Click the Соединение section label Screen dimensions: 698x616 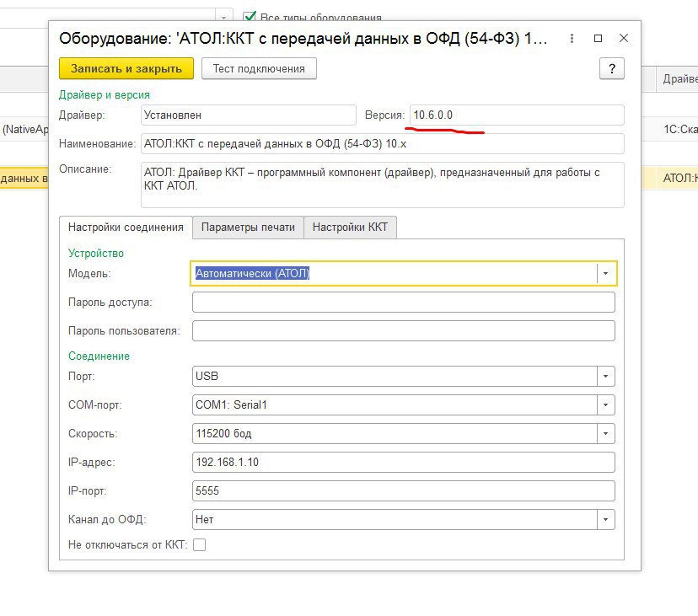click(x=99, y=356)
